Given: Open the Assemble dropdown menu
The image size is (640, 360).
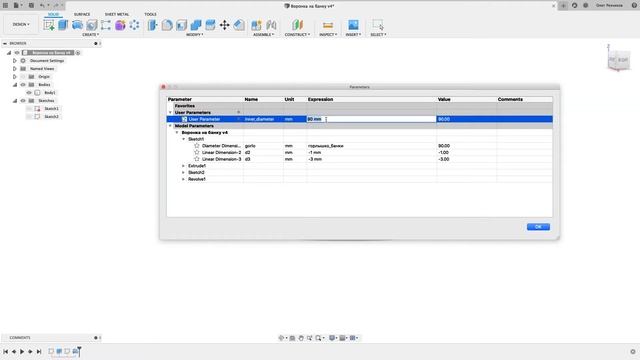Looking at the screenshot, I should 263,35.
